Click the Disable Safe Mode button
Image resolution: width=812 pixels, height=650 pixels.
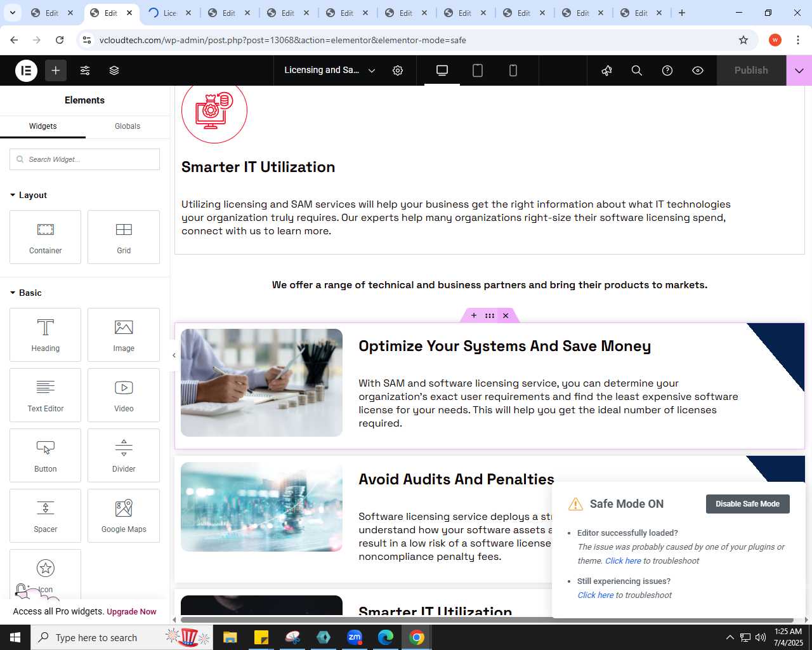tap(747, 504)
